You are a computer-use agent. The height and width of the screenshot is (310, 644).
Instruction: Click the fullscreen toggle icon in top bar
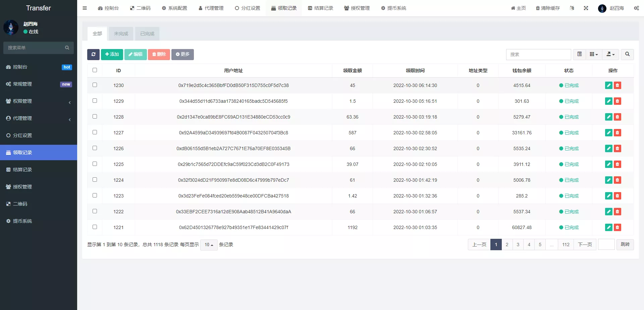[x=586, y=8]
